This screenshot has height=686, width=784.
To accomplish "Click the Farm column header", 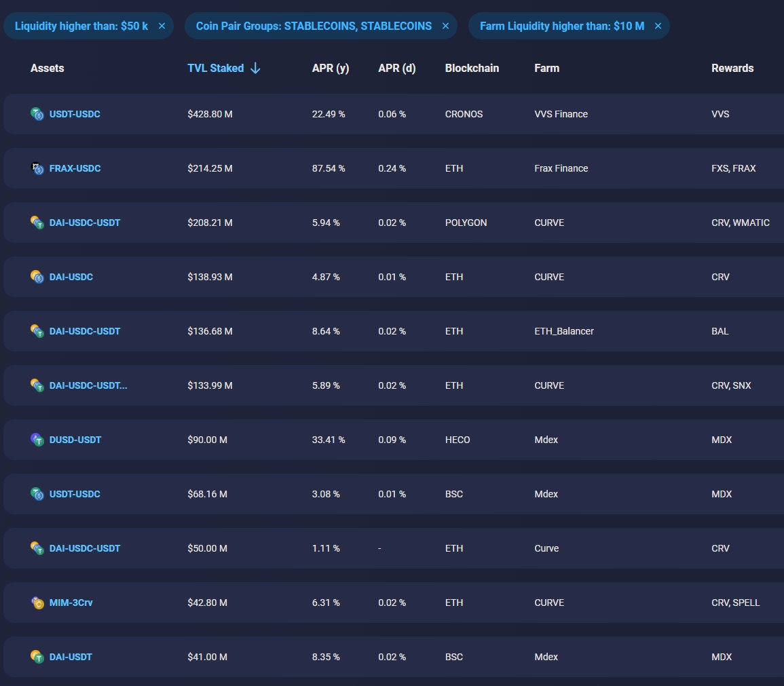I will click(x=546, y=68).
